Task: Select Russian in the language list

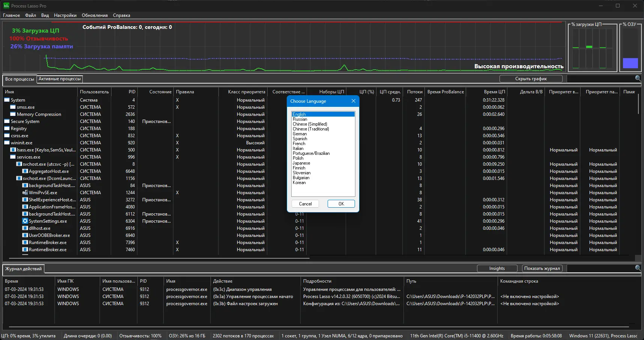Action: pyautogui.click(x=300, y=119)
